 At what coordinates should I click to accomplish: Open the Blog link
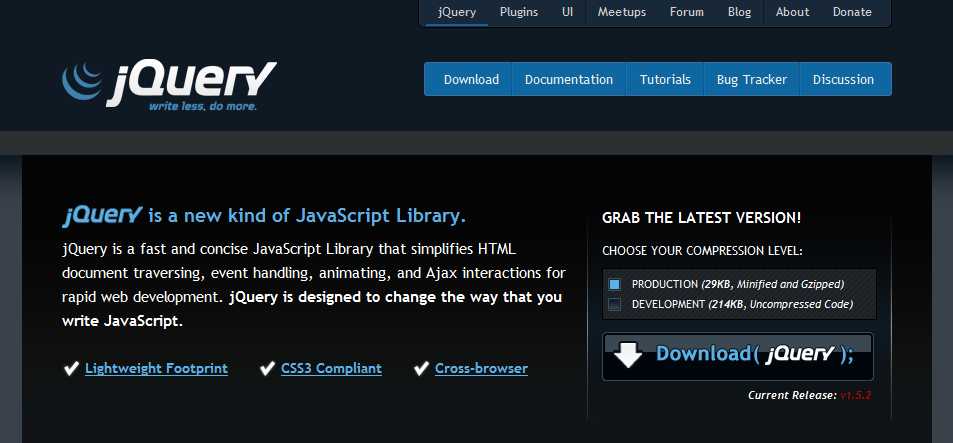pos(739,12)
